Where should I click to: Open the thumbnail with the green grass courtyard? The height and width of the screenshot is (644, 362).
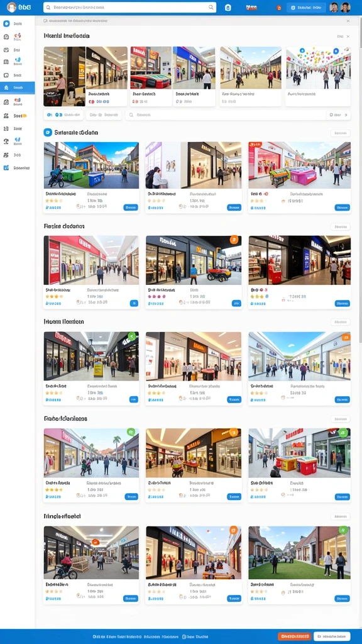point(299,552)
